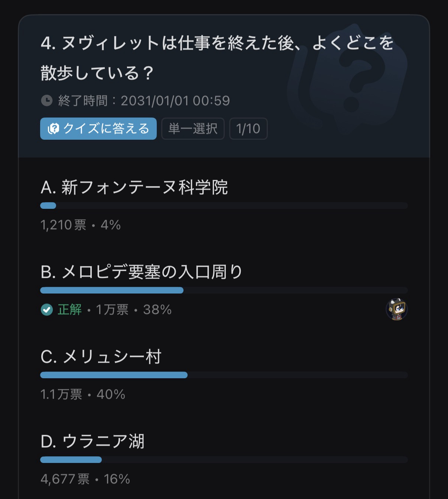Click the clock icon beside 終了時間
The height and width of the screenshot is (499, 448).
pyautogui.click(x=47, y=100)
